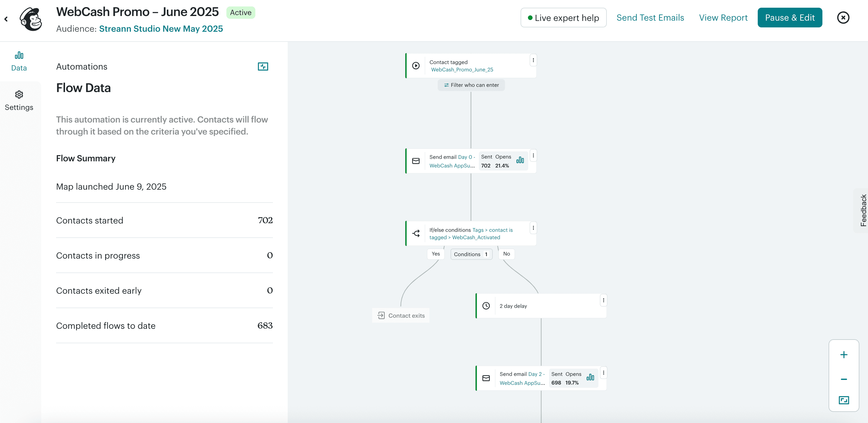Click the WebCash Promo – June 2025 title
Viewport: 868px width, 423px height.
[x=137, y=12]
